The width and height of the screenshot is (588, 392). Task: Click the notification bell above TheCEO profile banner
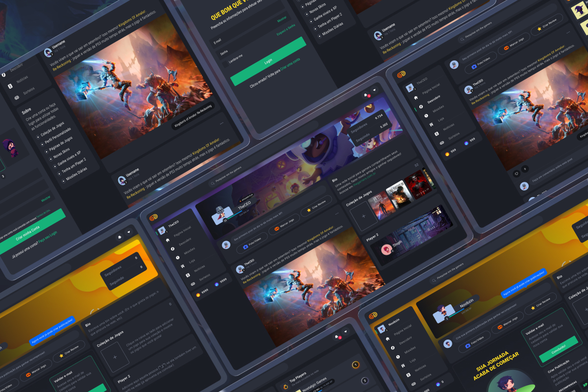pyautogui.click(x=366, y=95)
